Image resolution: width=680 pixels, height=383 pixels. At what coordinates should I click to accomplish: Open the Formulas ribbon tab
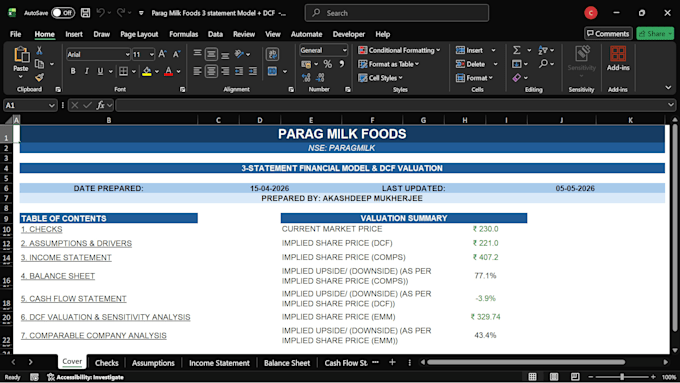[x=183, y=34]
